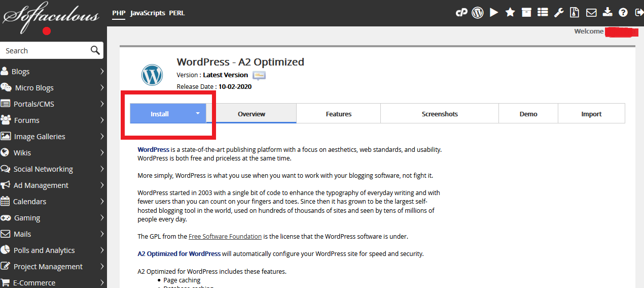Click the Wikis globe icon
644x288 pixels.
tap(5, 152)
